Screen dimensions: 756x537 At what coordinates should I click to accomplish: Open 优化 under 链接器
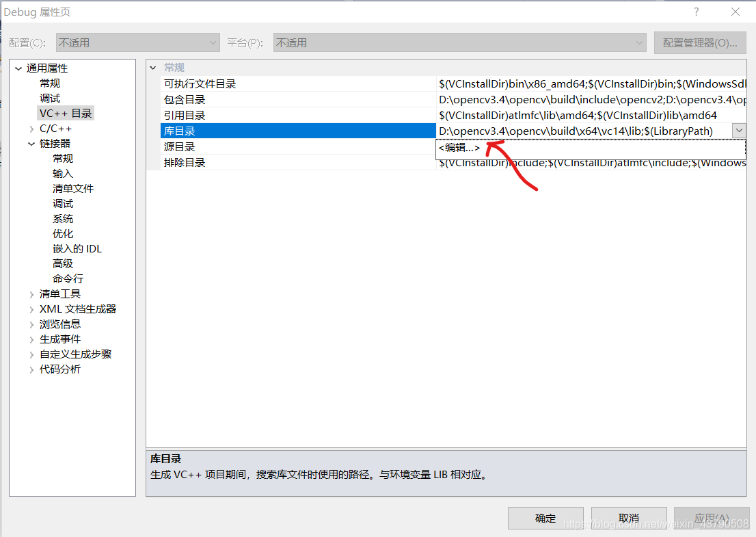[63, 233]
